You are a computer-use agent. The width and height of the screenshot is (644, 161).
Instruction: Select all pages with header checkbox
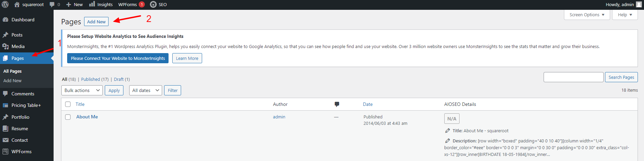68,104
